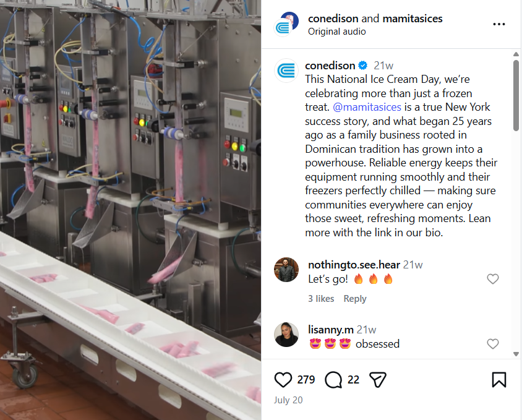The width and height of the screenshot is (522, 420).
Task: Like the post with the heart icon
Action: [283, 380]
